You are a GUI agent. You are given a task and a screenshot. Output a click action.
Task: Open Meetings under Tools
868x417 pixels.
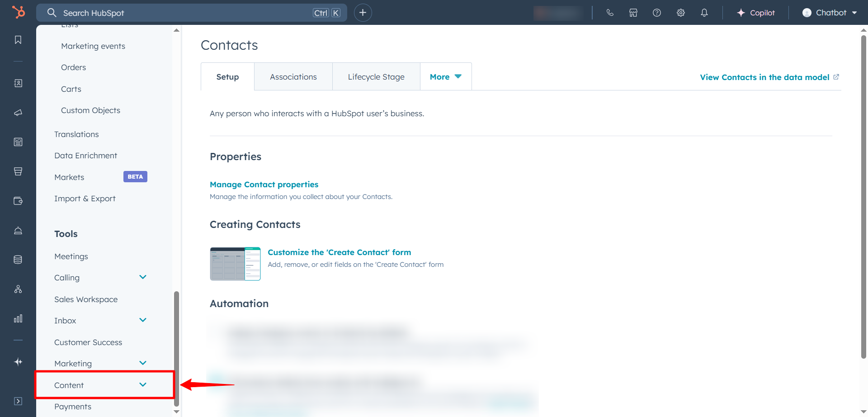tap(71, 256)
